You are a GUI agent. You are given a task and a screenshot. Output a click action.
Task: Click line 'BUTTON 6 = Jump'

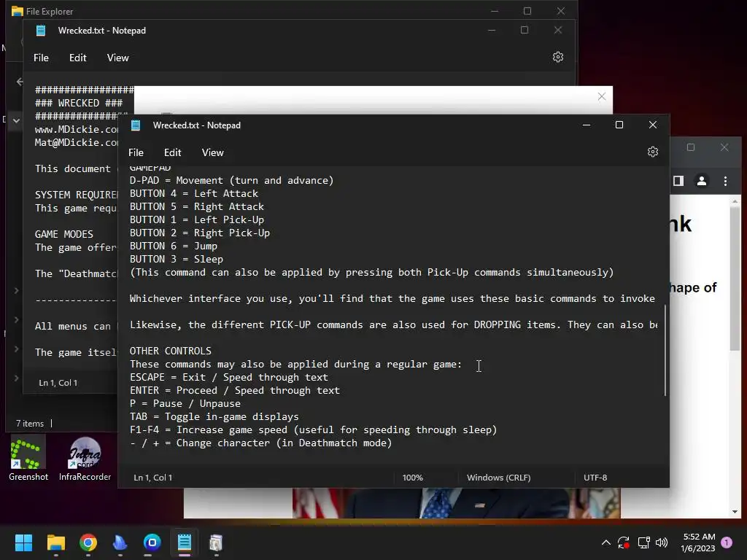(174, 246)
